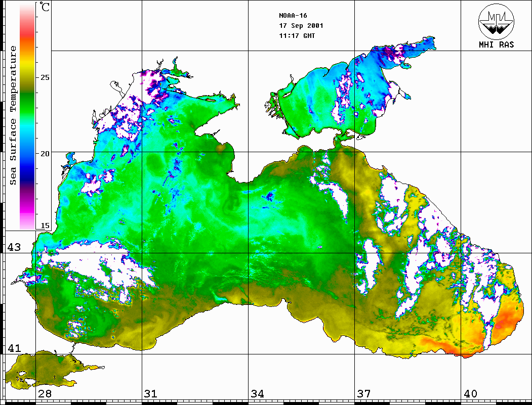Click the longitude label 37

click(x=364, y=393)
